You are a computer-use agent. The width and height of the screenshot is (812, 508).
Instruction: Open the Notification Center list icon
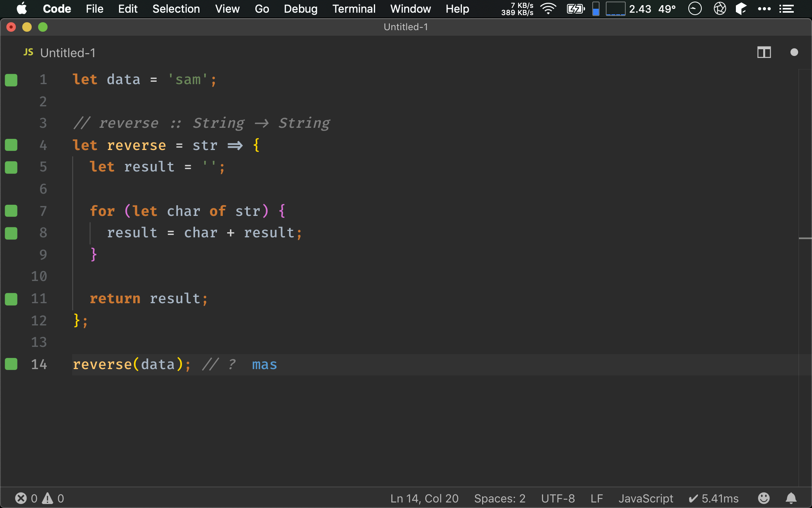[x=786, y=9]
